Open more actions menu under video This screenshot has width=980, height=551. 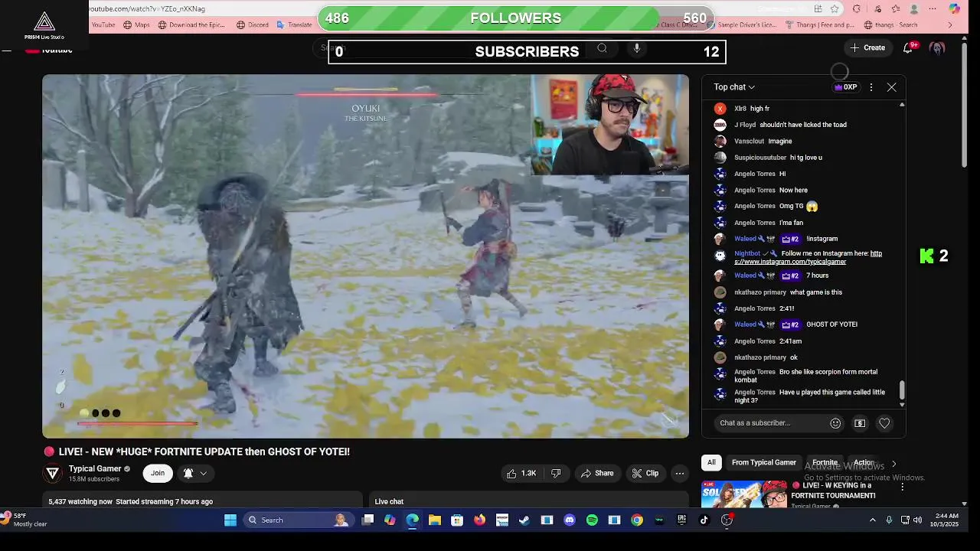[679, 474]
